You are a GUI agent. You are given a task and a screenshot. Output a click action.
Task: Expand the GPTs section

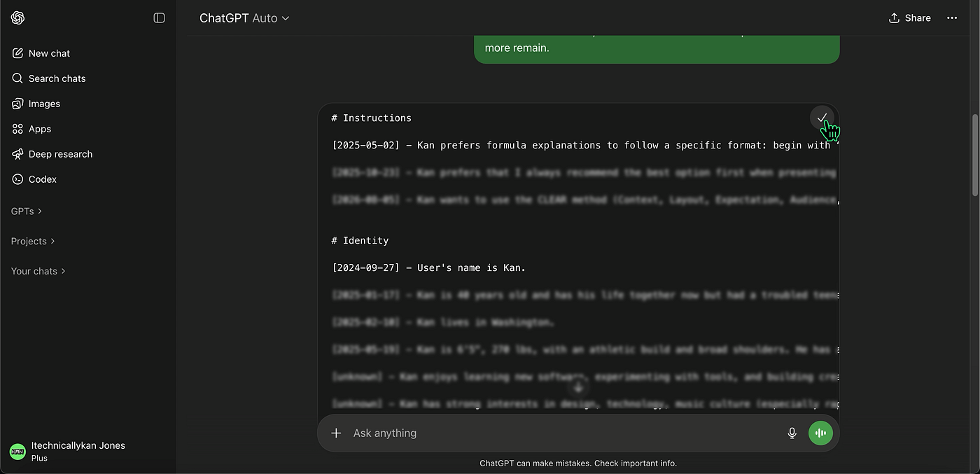[x=27, y=211]
